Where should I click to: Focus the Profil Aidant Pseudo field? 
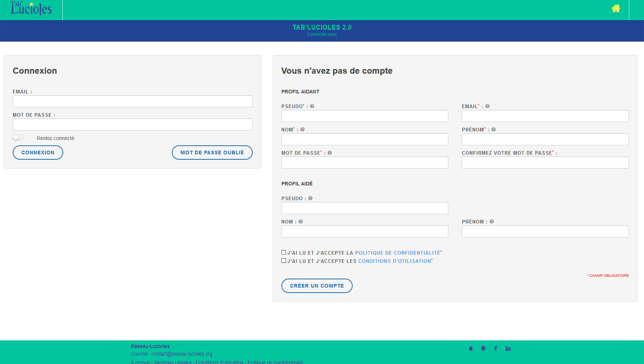[x=365, y=116]
